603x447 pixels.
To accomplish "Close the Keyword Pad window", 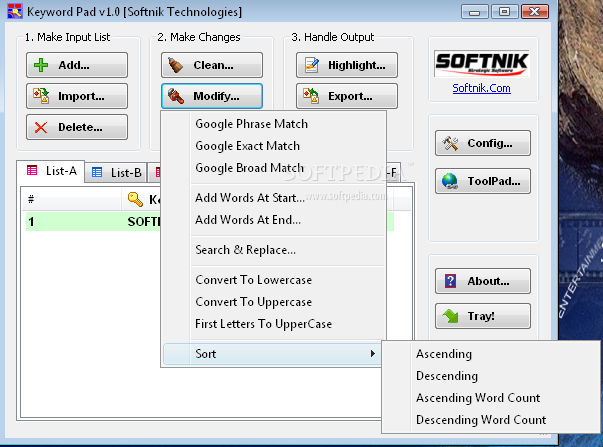I will [x=535, y=12].
